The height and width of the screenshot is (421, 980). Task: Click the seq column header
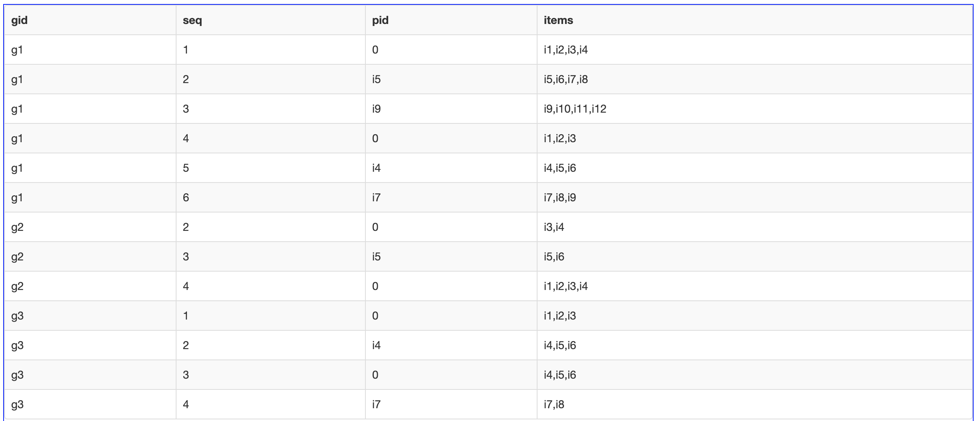271,20
